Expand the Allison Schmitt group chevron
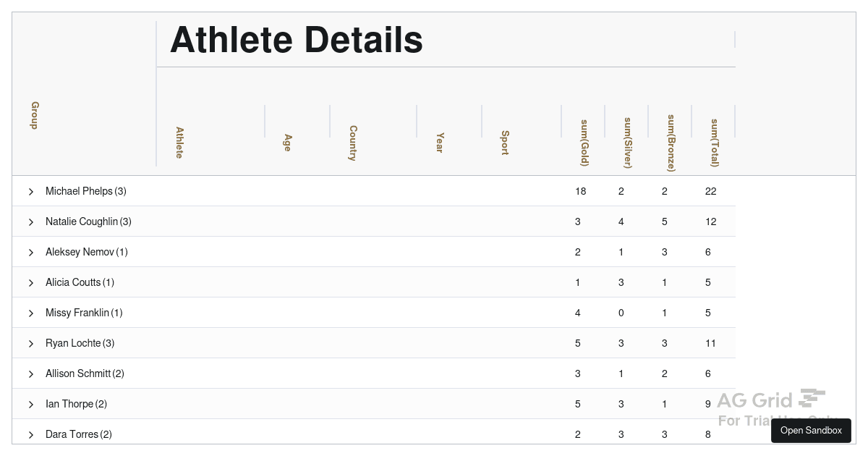Image resolution: width=868 pixels, height=456 pixels. coord(31,374)
